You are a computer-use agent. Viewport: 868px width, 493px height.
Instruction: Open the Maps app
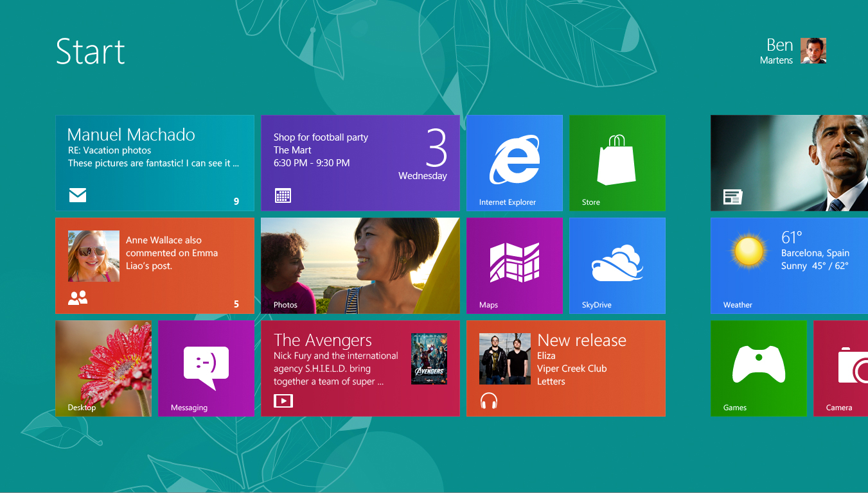pos(514,265)
